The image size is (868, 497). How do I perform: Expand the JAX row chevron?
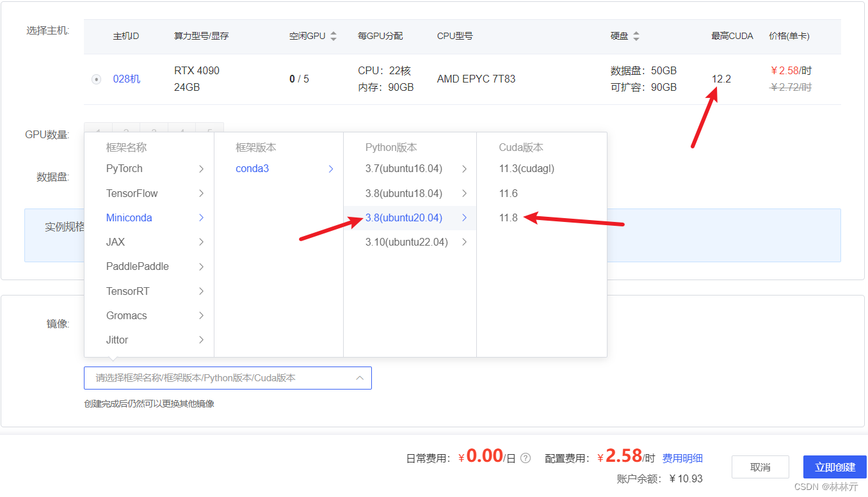click(201, 242)
